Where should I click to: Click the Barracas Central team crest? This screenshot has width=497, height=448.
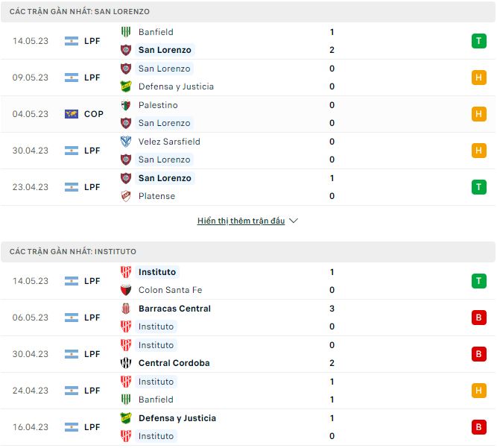tap(126, 309)
